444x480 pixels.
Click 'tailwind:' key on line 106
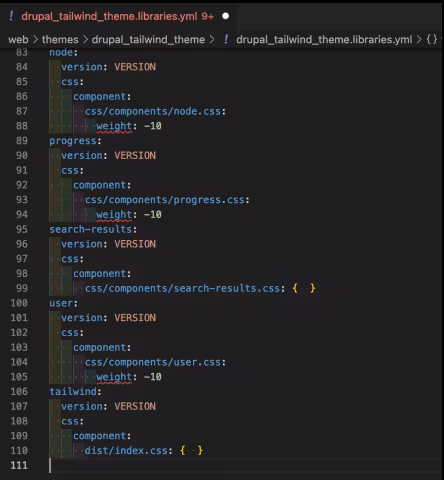[75, 391]
